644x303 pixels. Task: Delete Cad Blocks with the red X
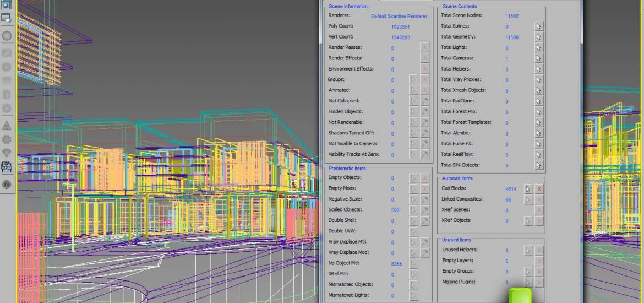coord(539,188)
